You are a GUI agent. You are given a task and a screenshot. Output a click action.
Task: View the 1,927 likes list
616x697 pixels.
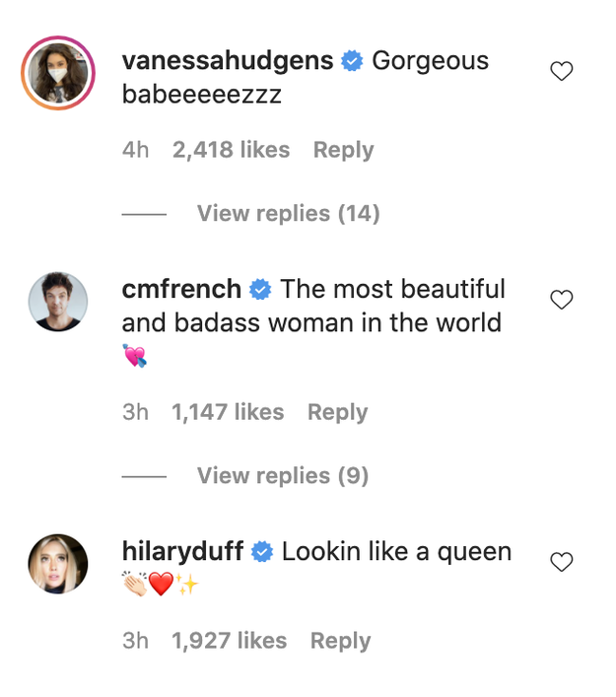tap(229, 641)
